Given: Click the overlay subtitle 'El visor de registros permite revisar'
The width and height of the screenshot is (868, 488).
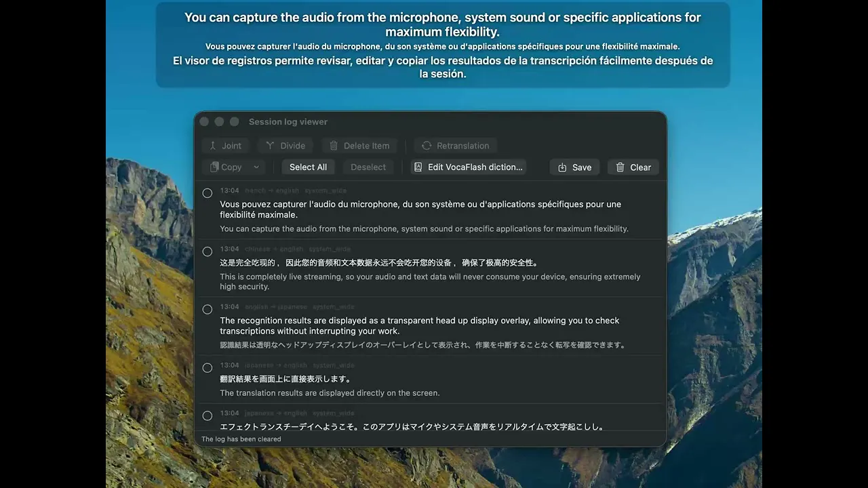Looking at the screenshot, I should (x=442, y=67).
